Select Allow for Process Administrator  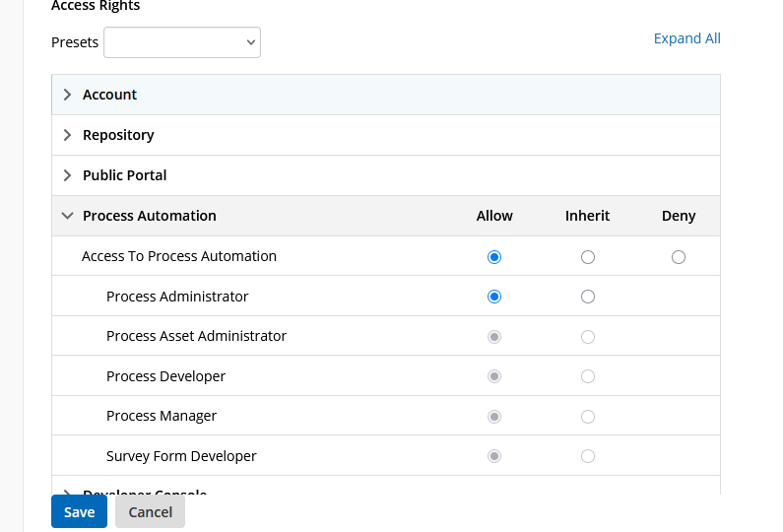(494, 297)
